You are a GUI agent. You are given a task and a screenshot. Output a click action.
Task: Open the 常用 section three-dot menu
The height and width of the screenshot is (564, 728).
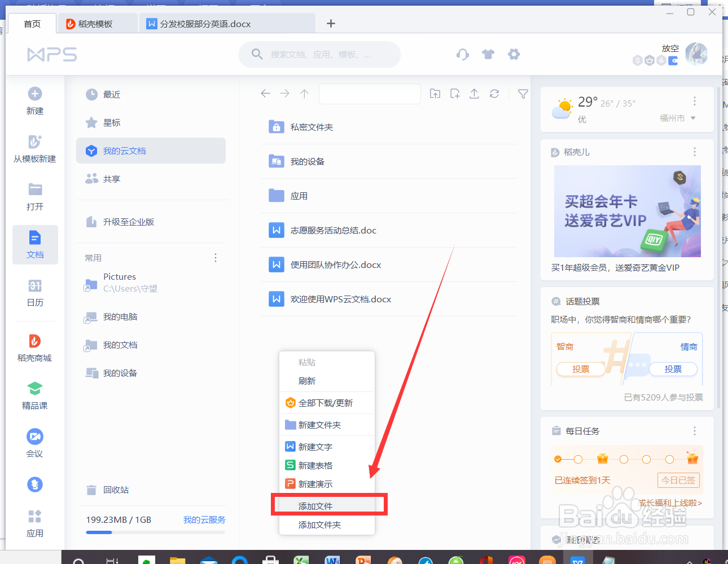[x=216, y=258]
